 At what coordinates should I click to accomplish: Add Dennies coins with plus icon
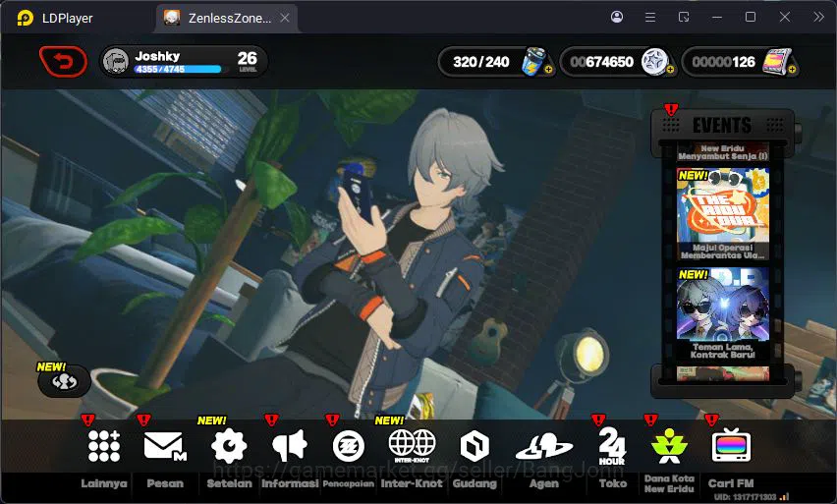click(670, 70)
